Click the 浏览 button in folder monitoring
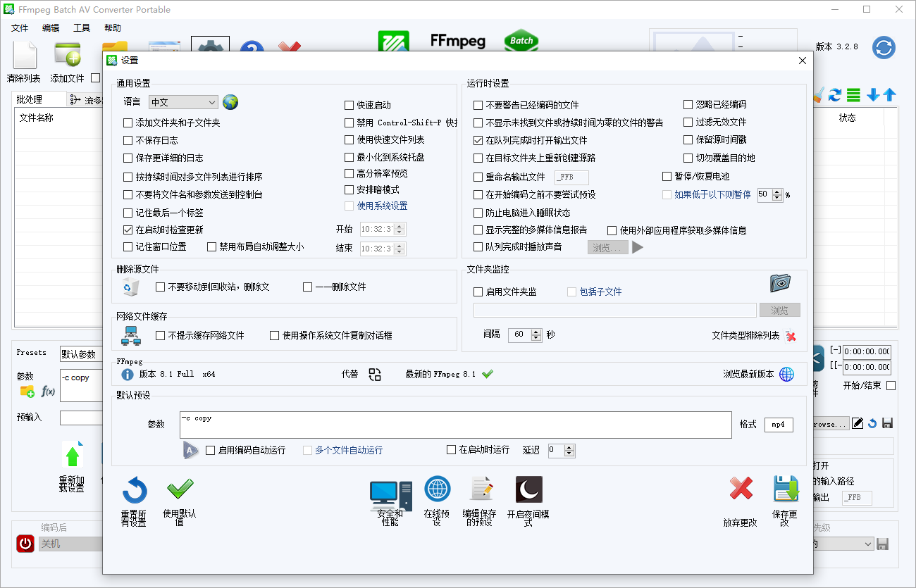916x588 pixels. pyautogui.click(x=779, y=309)
